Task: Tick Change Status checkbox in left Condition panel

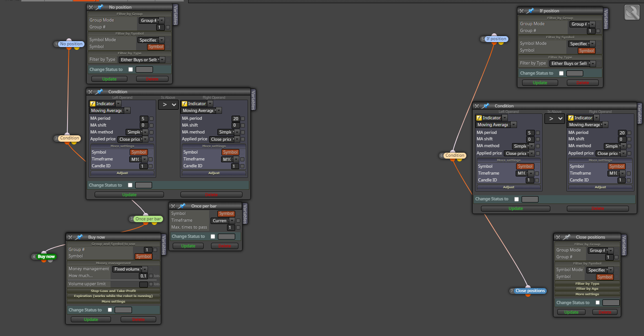Action: coord(130,185)
